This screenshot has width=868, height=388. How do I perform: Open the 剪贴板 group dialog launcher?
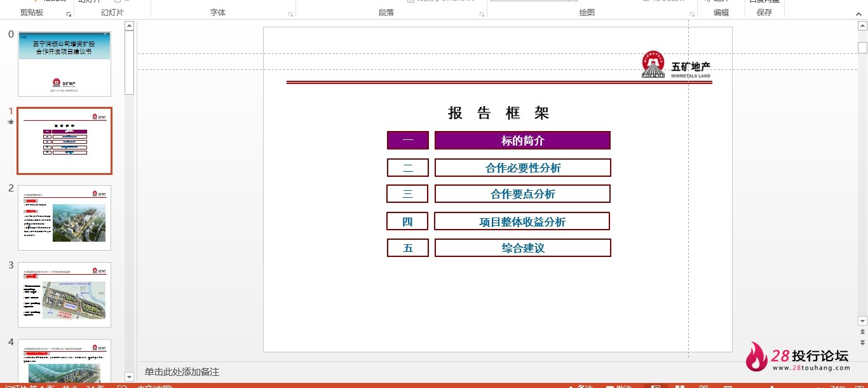(x=69, y=13)
